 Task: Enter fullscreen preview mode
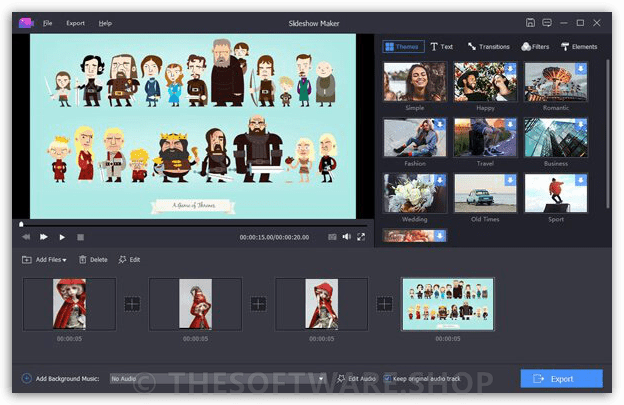pos(361,237)
